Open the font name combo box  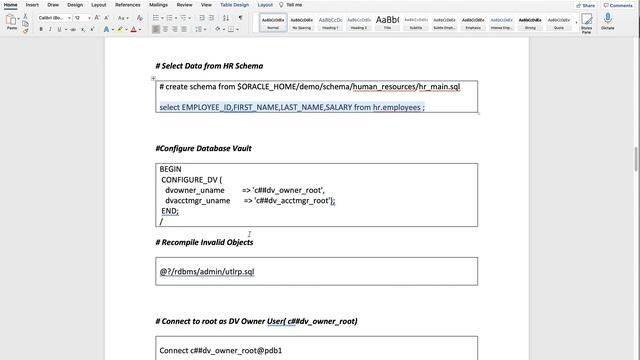(54, 18)
